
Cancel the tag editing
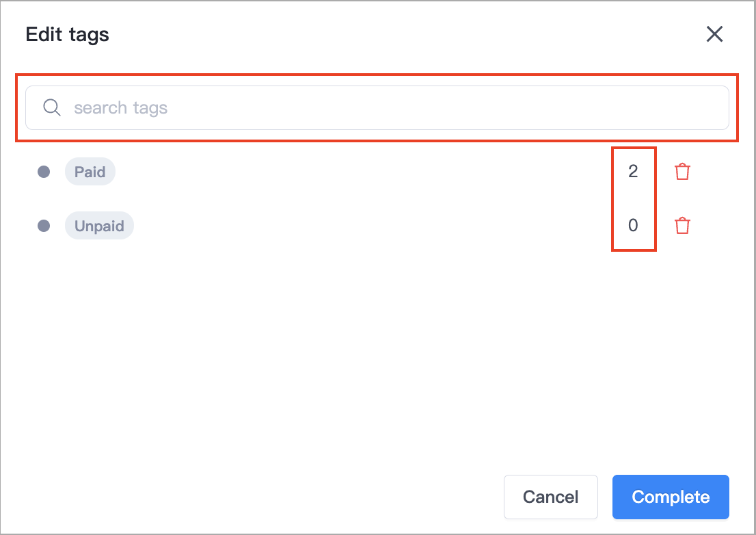click(551, 497)
